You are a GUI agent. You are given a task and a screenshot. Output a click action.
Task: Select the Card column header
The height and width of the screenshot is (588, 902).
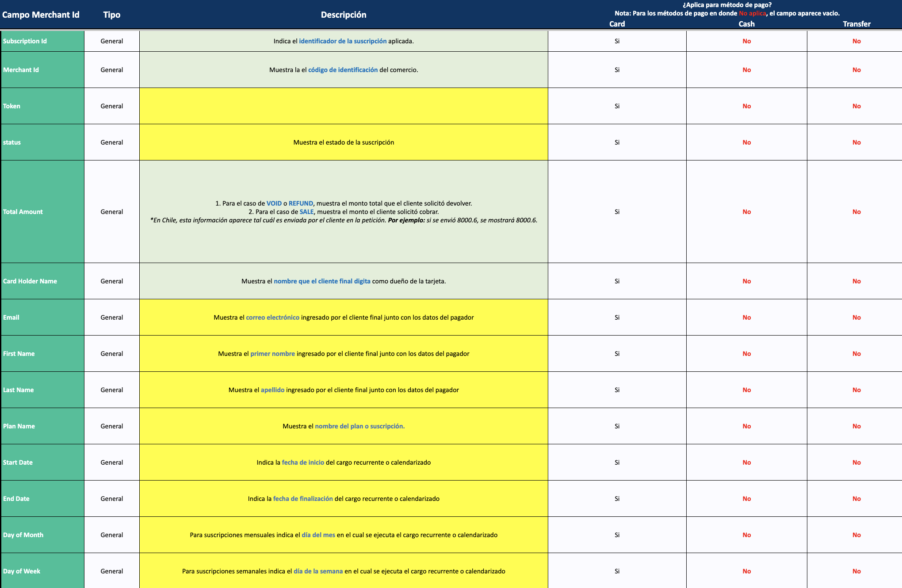[617, 24]
